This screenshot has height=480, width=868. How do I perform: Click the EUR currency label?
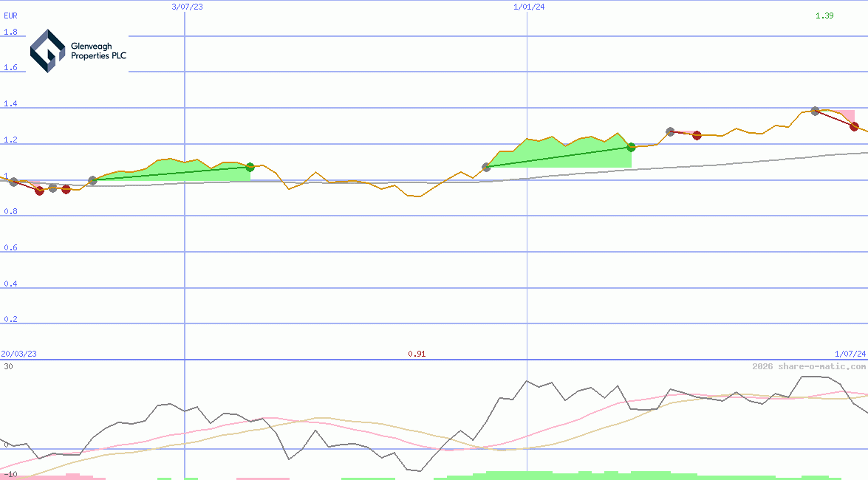(9, 16)
